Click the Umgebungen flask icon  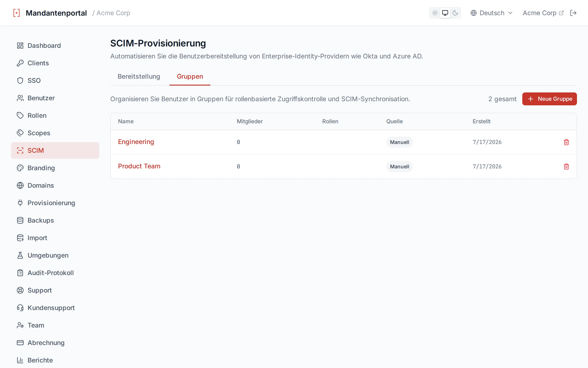point(20,255)
